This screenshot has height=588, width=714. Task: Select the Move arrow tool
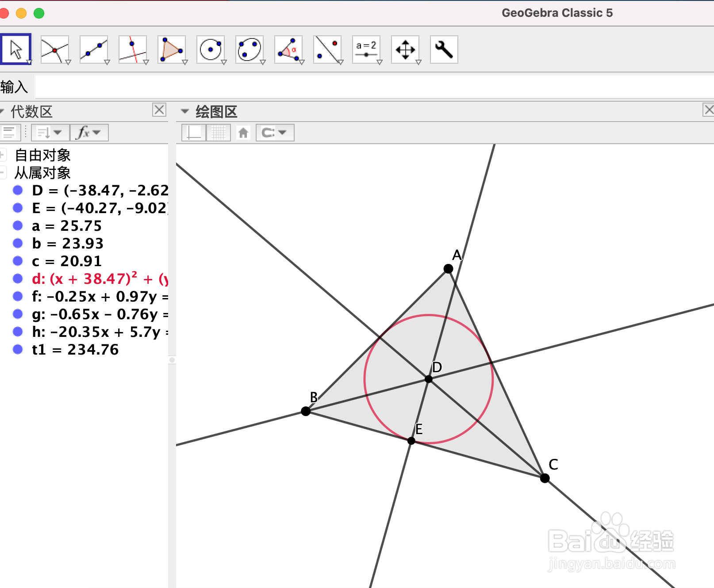point(16,49)
